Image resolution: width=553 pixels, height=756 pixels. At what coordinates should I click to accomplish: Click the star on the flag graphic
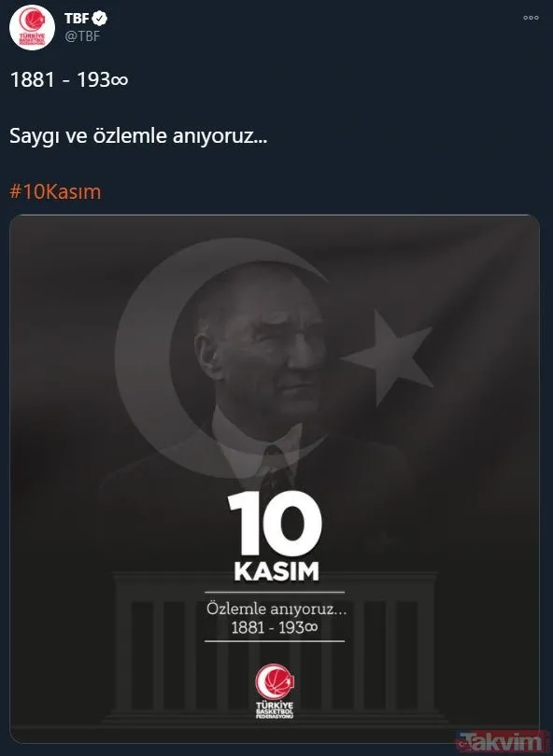pos(391,357)
